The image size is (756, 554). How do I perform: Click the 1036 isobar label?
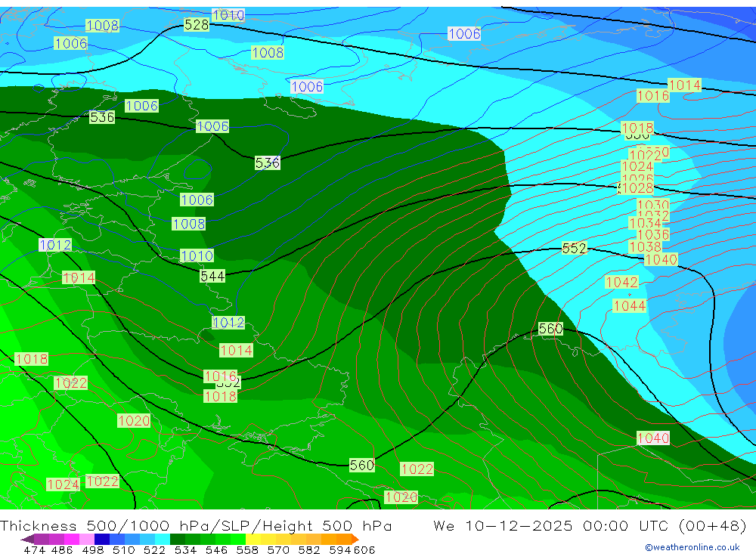pos(653,235)
